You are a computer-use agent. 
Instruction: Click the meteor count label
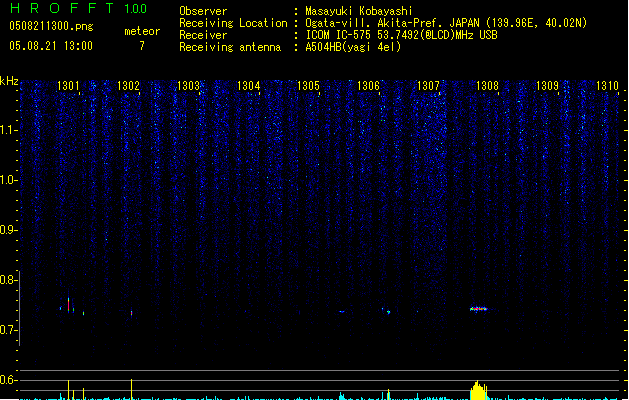point(142,31)
